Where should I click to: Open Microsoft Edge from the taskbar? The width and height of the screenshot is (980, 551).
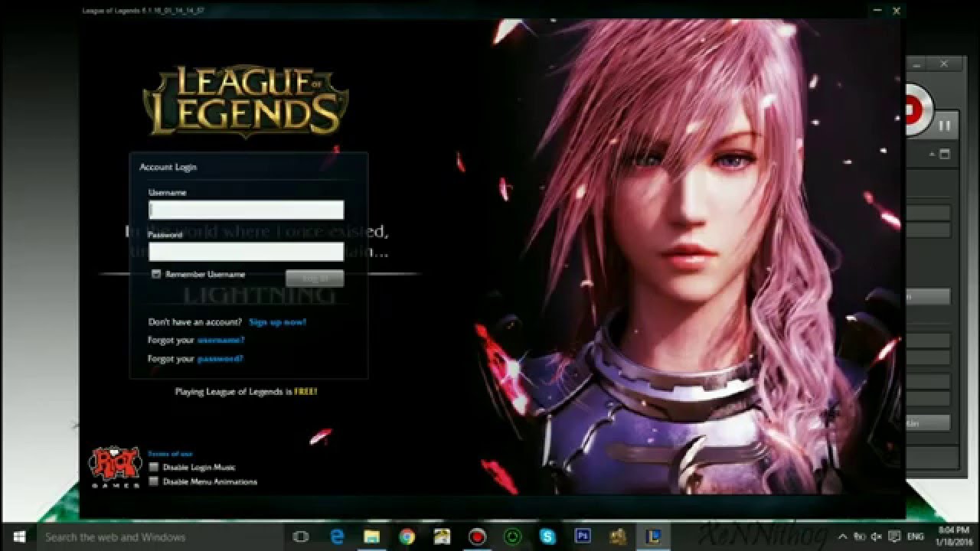[x=336, y=537]
